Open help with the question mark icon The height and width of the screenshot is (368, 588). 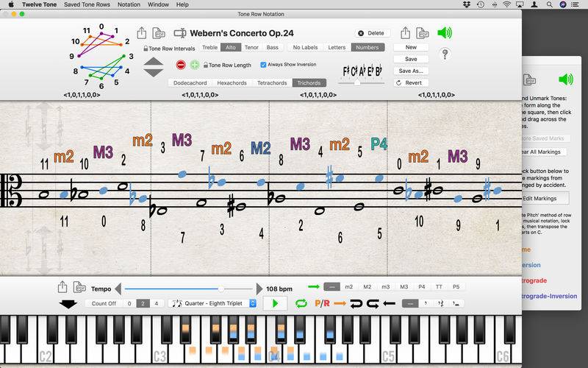[445, 54]
